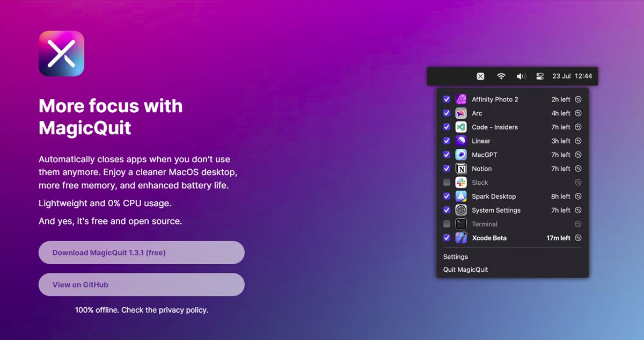Click the MacGPT app icon
This screenshot has width=644, height=340.
[x=461, y=155]
